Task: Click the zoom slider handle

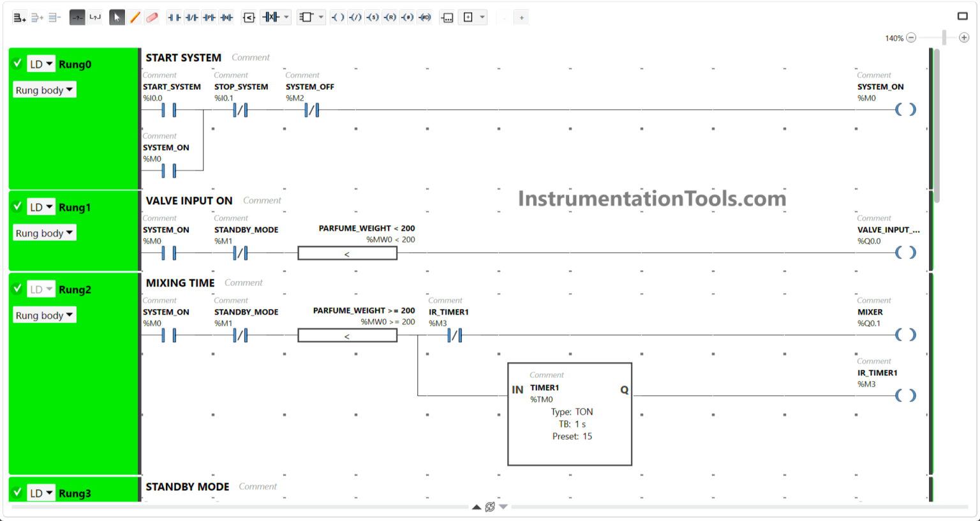Action: (944, 38)
